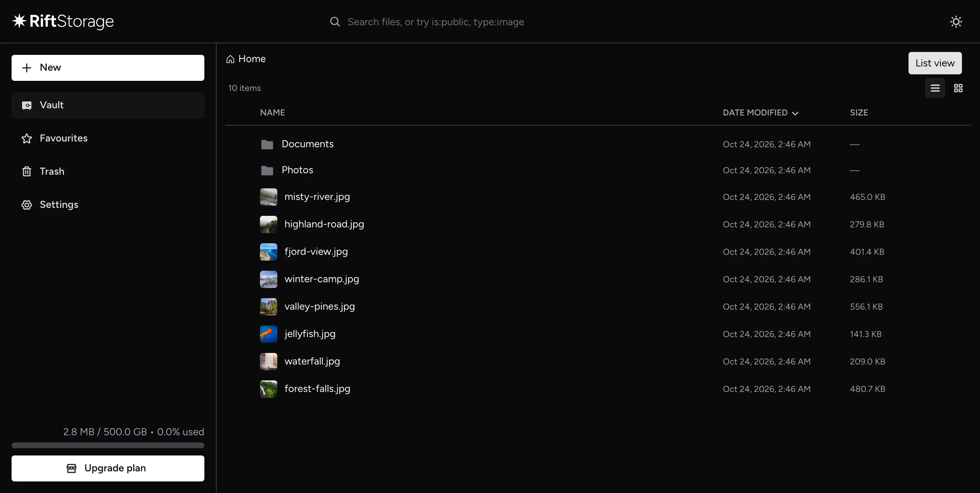
Task: Click the 556.1 KB size value
Action: click(866, 307)
